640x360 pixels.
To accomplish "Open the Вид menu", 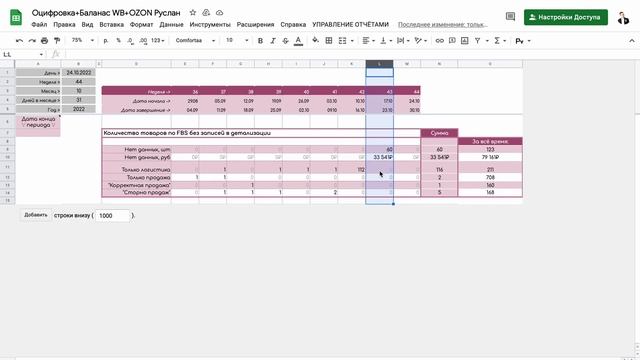I will pyautogui.click(x=87, y=24).
